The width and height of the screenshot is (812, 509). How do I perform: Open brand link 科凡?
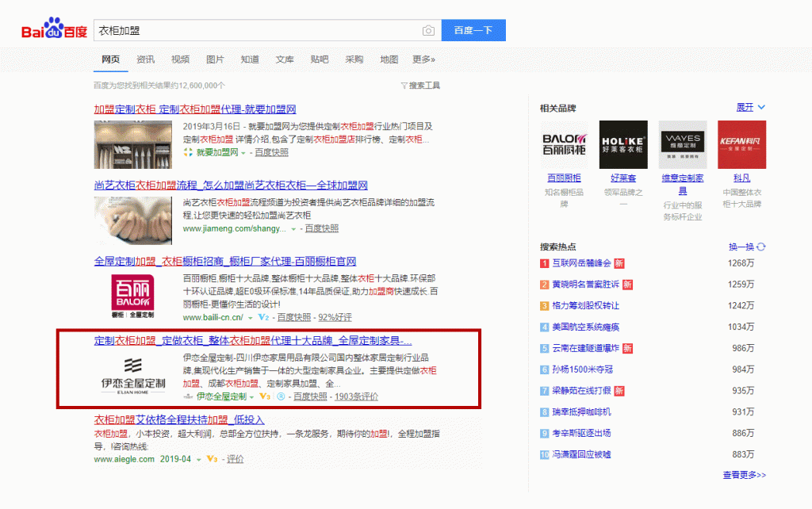point(741,178)
